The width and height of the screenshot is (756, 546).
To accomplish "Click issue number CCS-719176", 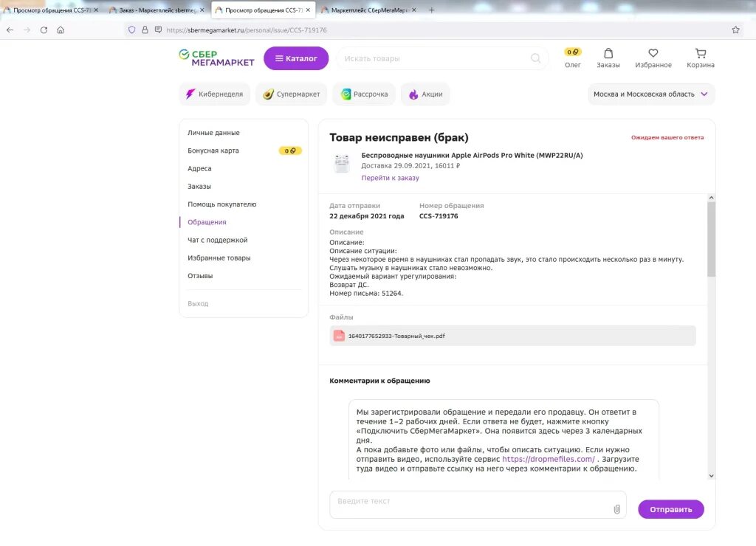I will [439, 216].
